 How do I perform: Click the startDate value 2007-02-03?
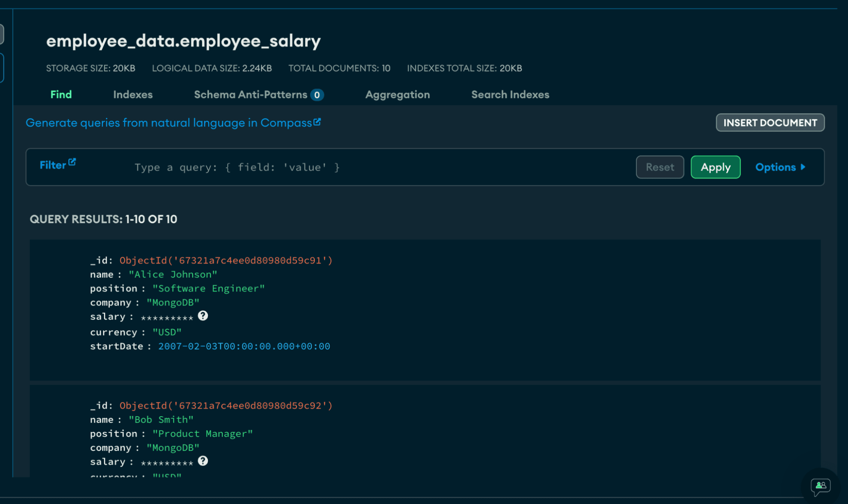[x=244, y=346]
